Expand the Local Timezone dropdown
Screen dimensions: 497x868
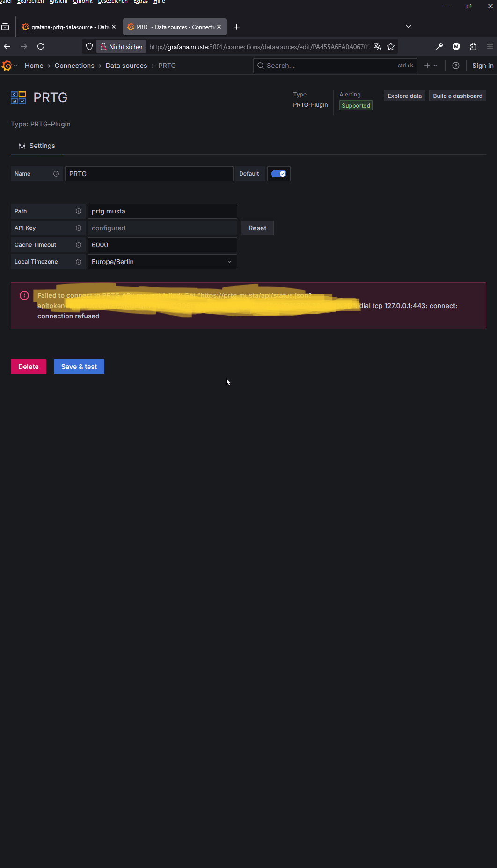pyautogui.click(x=162, y=262)
